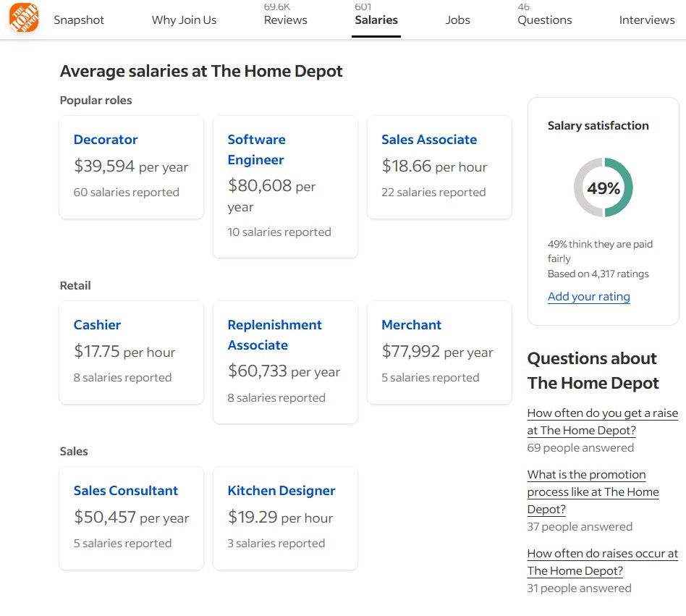This screenshot has height=616, width=686.
Task: Click The Home Depot logo icon
Action: coord(23,18)
